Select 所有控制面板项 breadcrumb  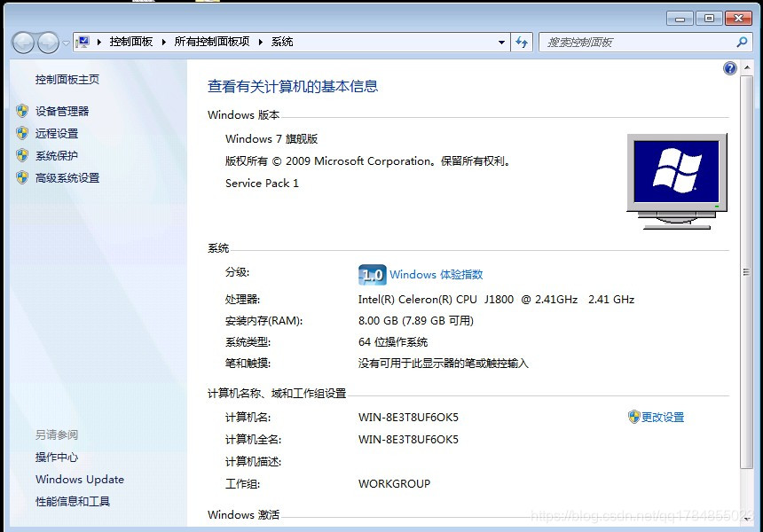point(212,42)
